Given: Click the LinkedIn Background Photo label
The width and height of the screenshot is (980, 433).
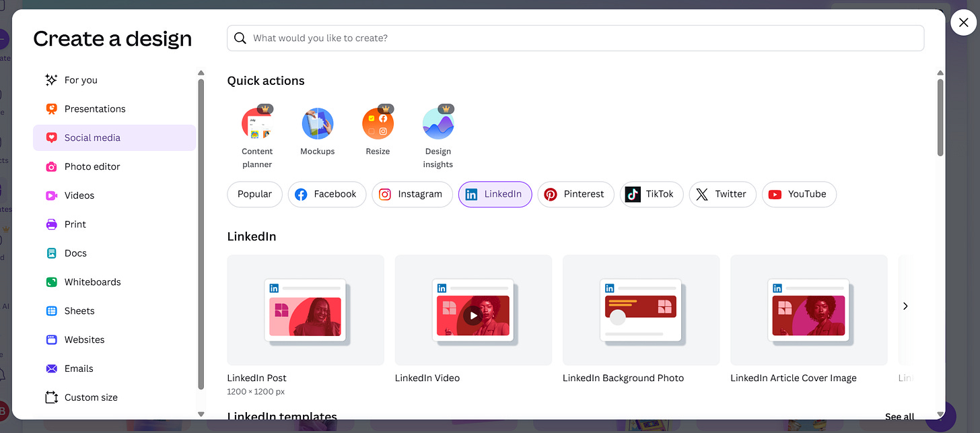Looking at the screenshot, I should (623, 378).
